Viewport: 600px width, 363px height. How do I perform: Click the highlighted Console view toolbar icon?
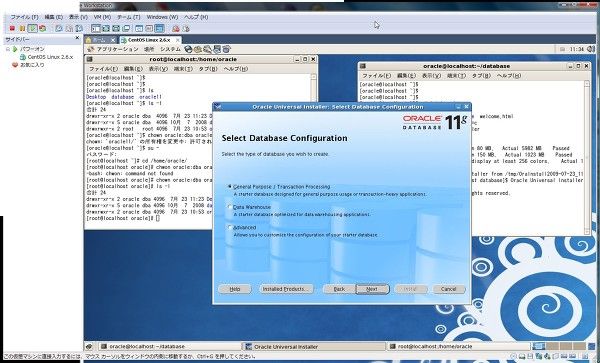(x=159, y=28)
